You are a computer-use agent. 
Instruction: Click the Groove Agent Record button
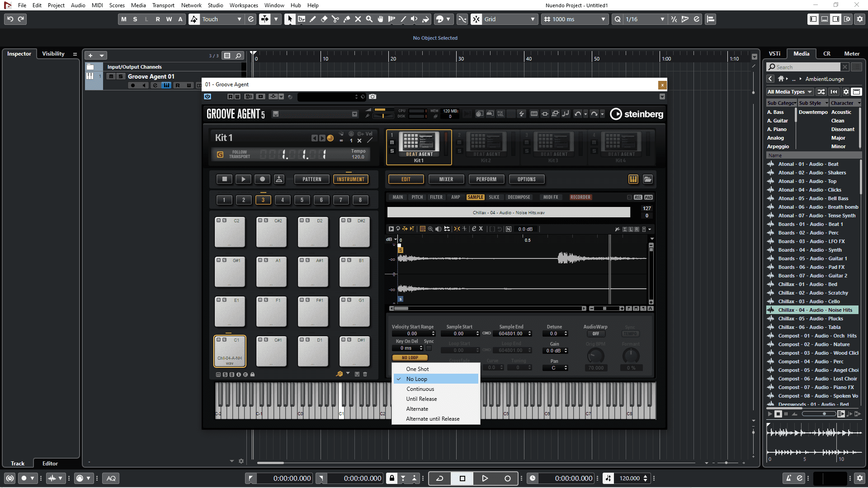point(262,179)
